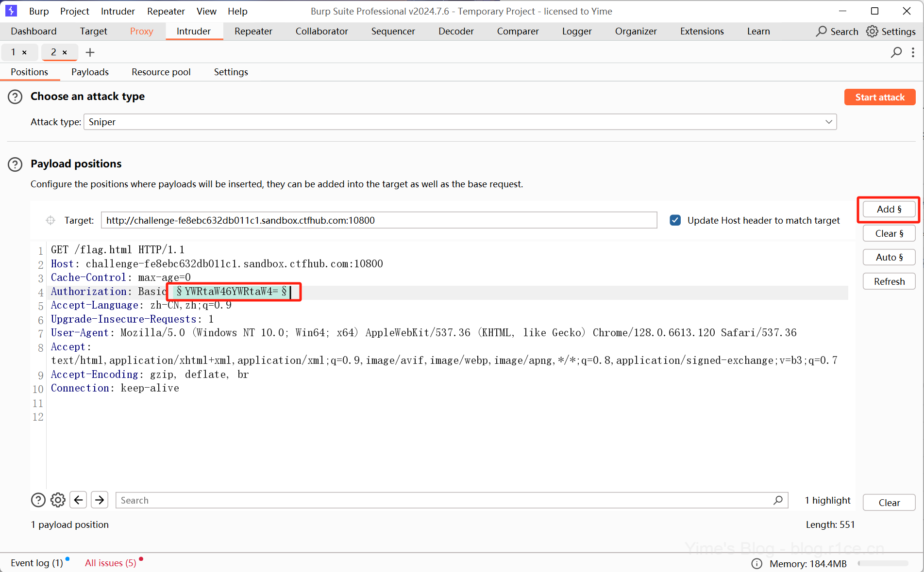Click the magnifier icon in tab bar

(x=896, y=52)
